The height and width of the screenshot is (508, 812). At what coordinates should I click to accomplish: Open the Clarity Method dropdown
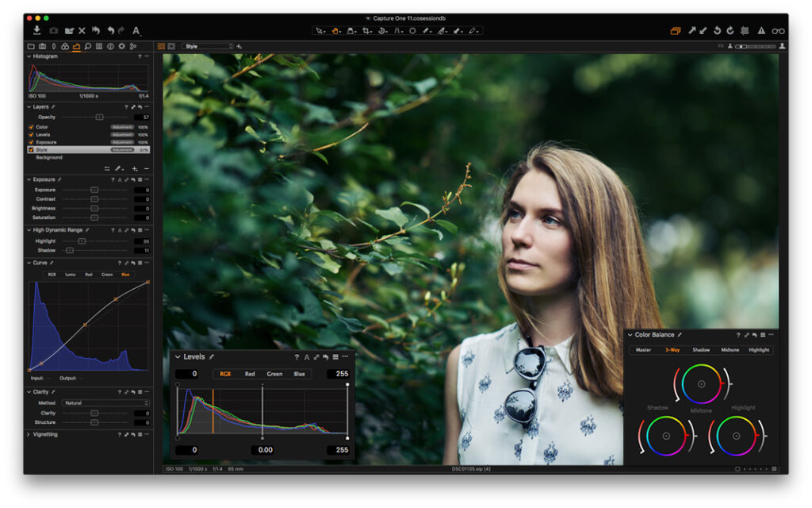pos(105,402)
